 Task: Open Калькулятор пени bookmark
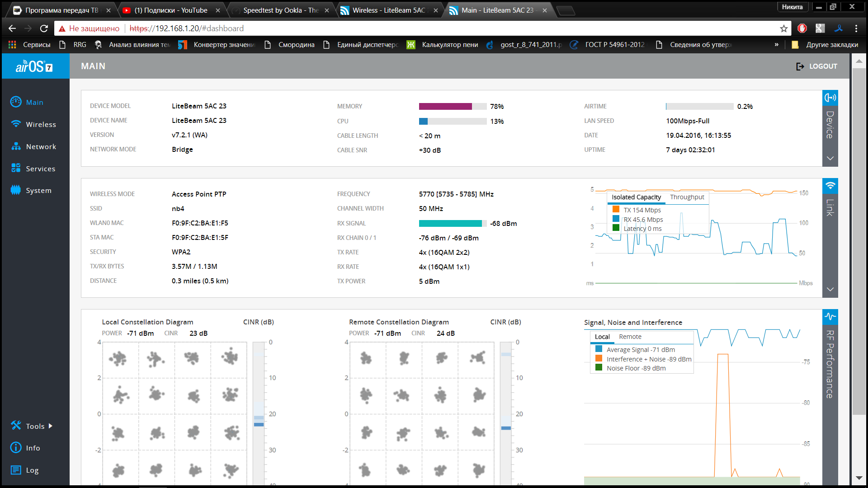443,44
